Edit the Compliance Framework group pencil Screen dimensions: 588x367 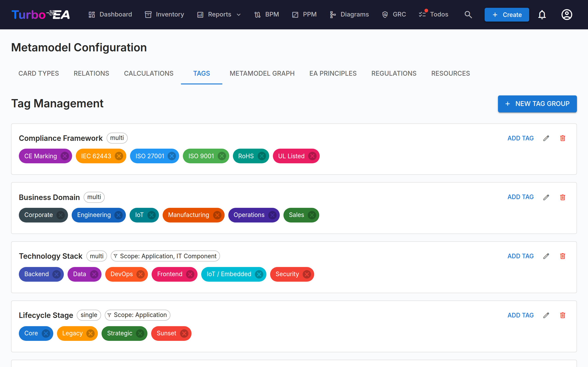(x=546, y=138)
